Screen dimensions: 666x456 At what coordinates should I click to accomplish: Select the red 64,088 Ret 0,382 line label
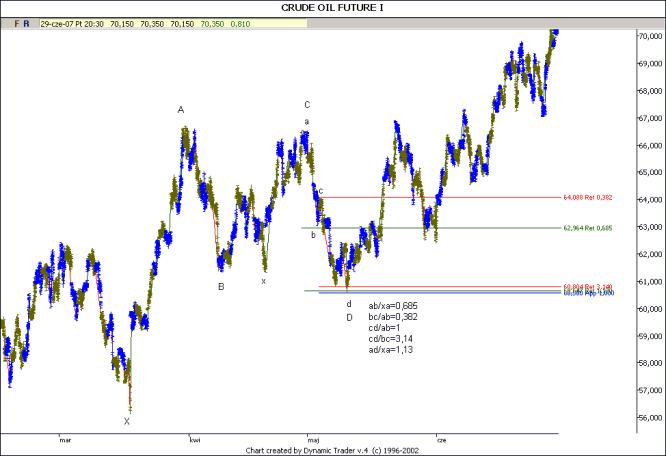coord(588,198)
